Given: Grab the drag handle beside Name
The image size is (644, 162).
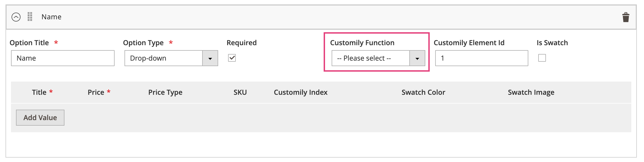Looking at the screenshot, I should (x=30, y=17).
